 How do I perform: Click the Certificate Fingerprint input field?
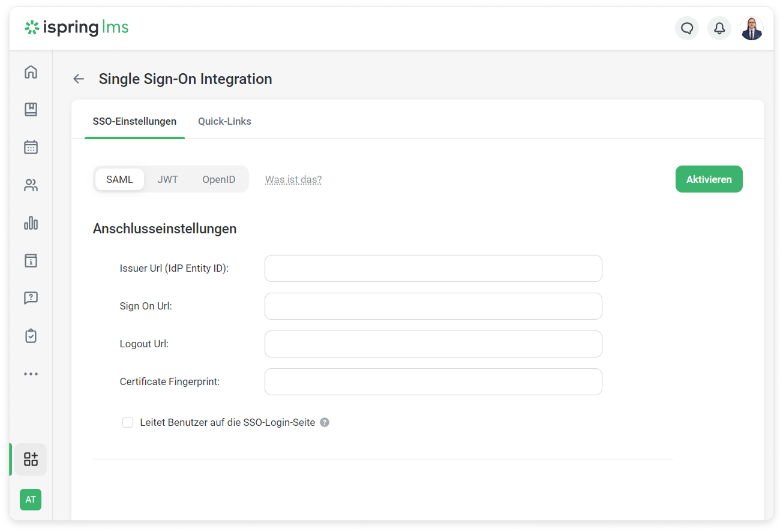coord(433,381)
